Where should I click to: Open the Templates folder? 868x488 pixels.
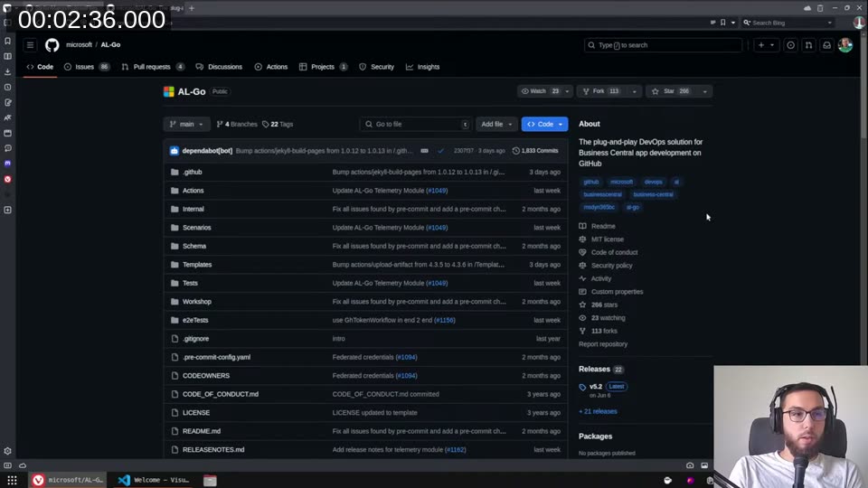(197, 265)
